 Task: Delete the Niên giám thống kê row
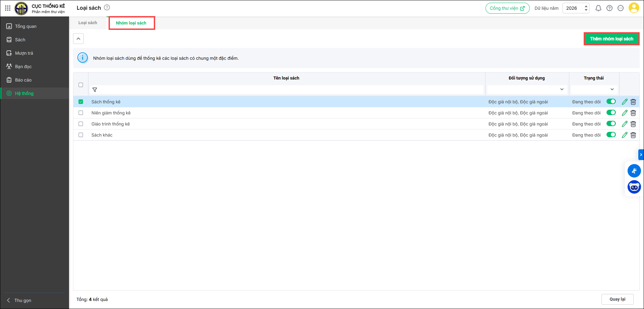pyautogui.click(x=633, y=113)
